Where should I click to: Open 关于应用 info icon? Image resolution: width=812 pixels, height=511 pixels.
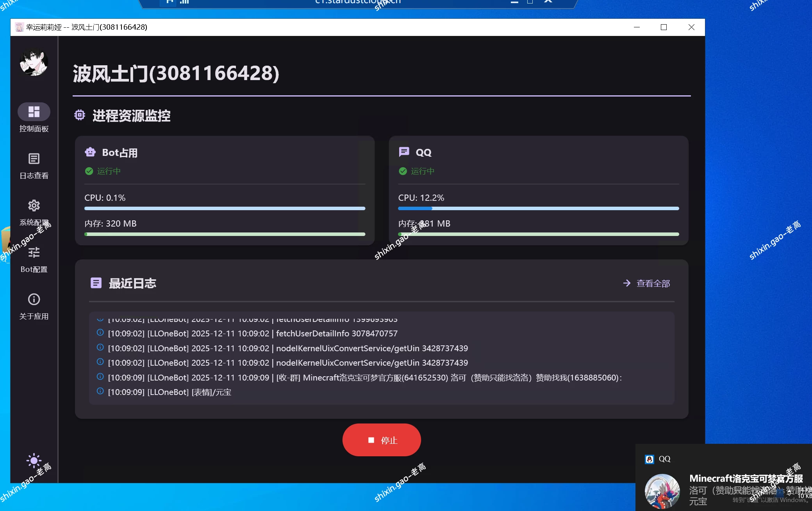coord(34,300)
